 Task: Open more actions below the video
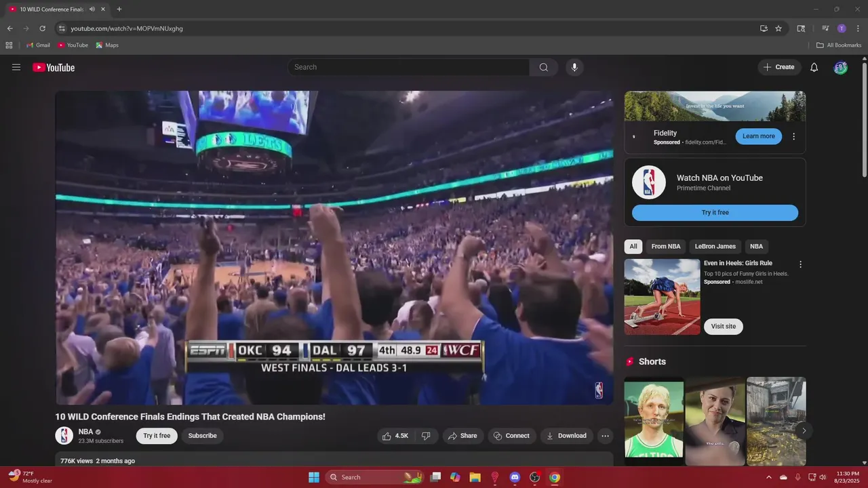tap(606, 436)
